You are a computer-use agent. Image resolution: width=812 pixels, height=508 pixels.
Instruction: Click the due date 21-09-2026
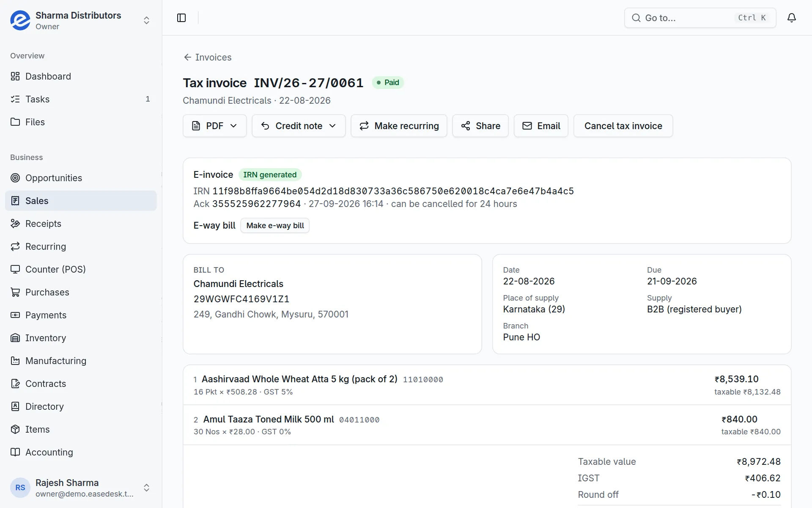672,281
